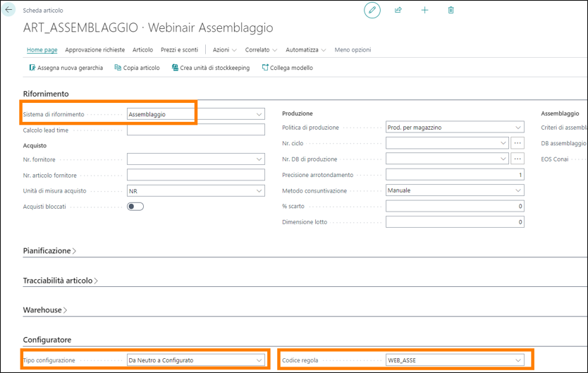Click Crea unità di stockkeeping action
This screenshot has height=373, width=588.
pyautogui.click(x=210, y=68)
